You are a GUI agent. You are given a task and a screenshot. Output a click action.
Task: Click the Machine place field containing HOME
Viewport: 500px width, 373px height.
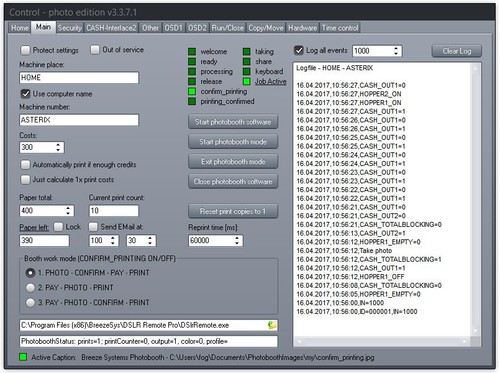[79, 78]
